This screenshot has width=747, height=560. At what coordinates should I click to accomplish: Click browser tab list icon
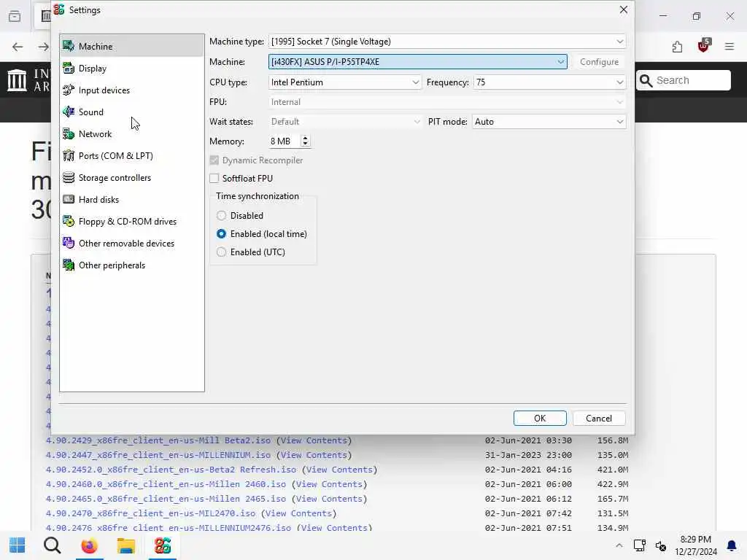(15, 16)
